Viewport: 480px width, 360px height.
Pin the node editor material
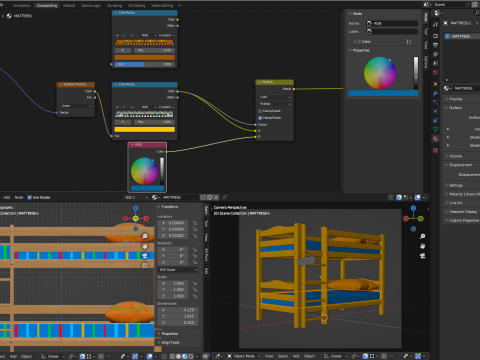click(x=225, y=197)
